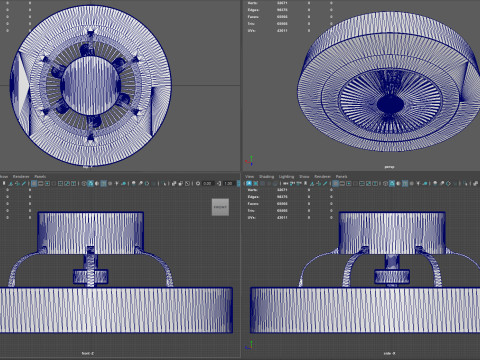Open the Panels menu in front view panel

[x=40, y=177]
